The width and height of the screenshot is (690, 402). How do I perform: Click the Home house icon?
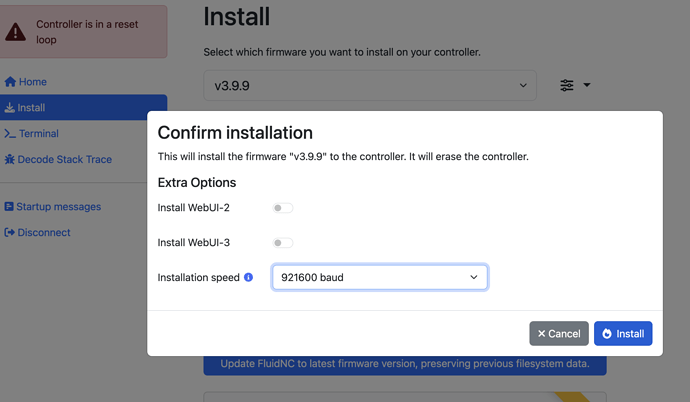click(x=10, y=82)
